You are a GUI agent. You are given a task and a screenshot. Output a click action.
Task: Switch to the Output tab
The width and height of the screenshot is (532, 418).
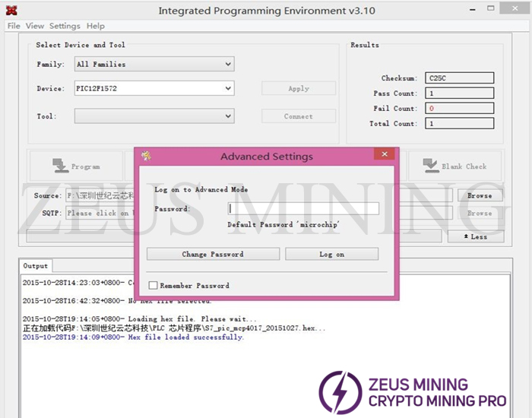pos(35,266)
